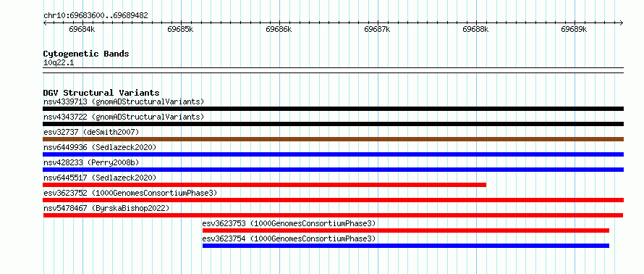Click the 10q22.1 cytogenetic band bar
The width and height of the screenshot is (644, 274).
tap(333, 70)
